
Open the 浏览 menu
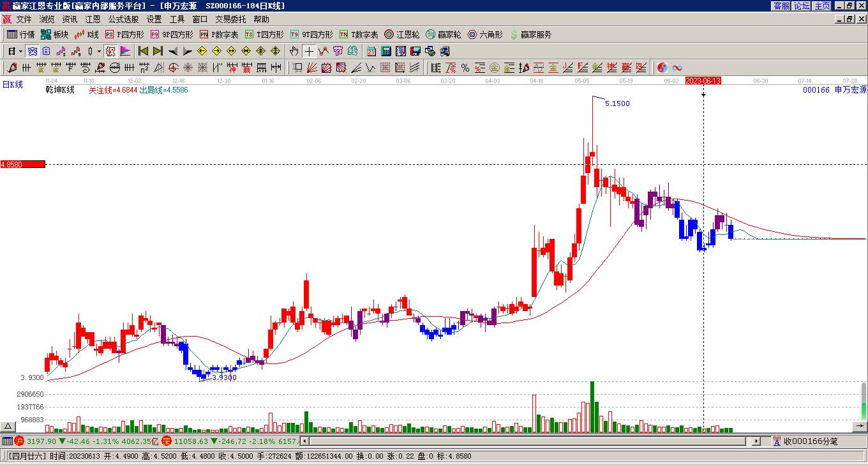(x=47, y=19)
